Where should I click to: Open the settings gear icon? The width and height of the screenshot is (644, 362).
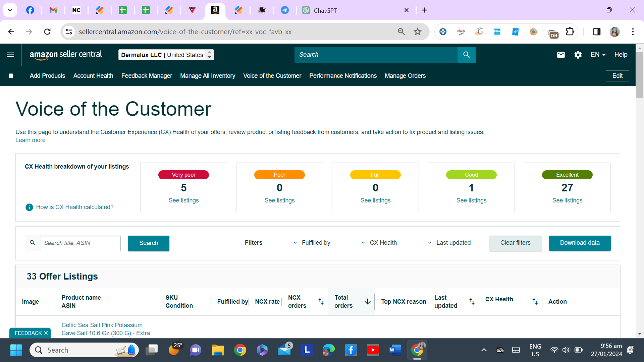[578, 55]
